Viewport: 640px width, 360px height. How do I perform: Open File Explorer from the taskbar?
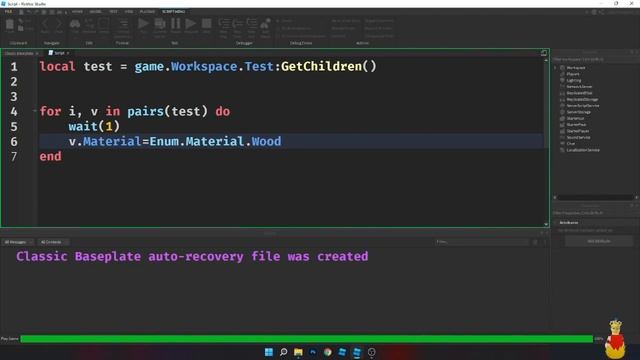298,352
